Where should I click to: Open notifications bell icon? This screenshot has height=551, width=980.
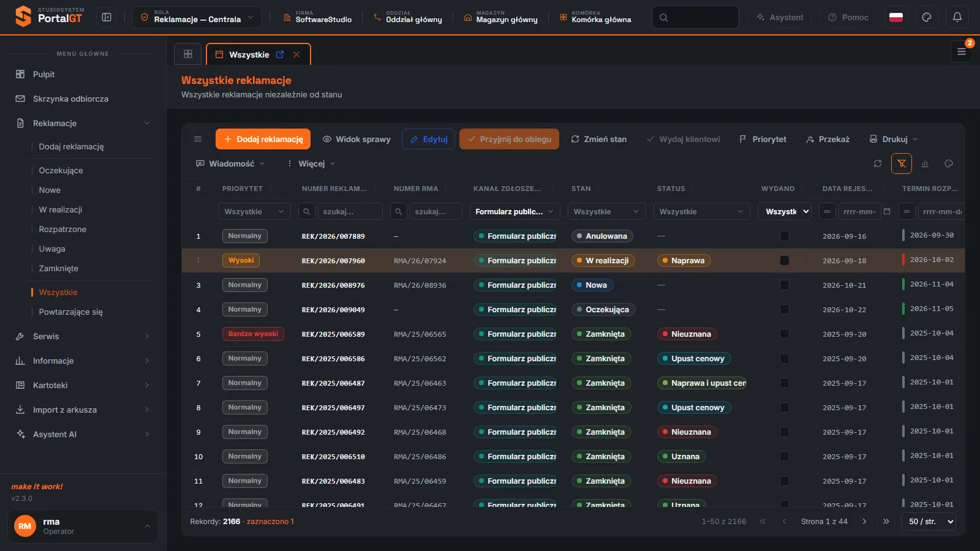click(x=957, y=17)
